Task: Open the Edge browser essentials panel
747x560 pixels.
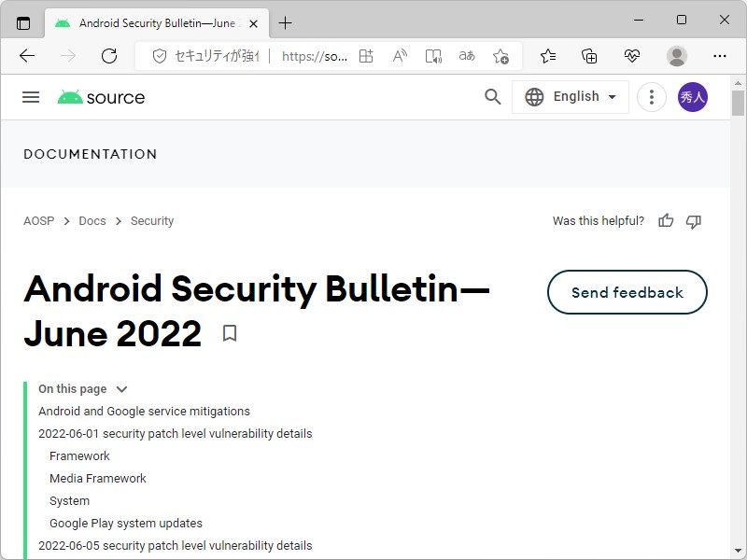Action: click(632, 56)
